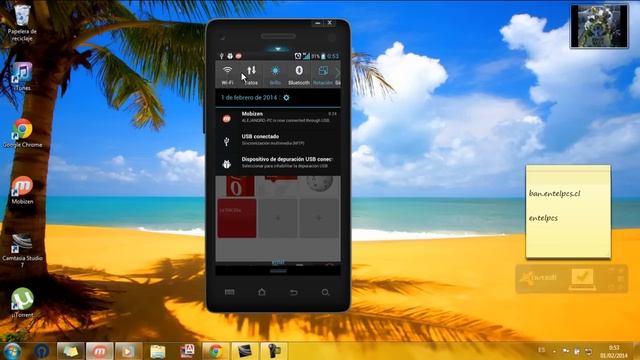Switch to Mobizen in the taskbar

[x=99, y=351]
